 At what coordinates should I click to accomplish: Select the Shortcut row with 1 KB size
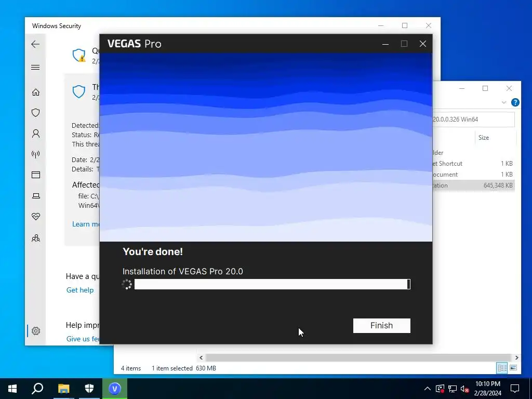pos(474,164)
